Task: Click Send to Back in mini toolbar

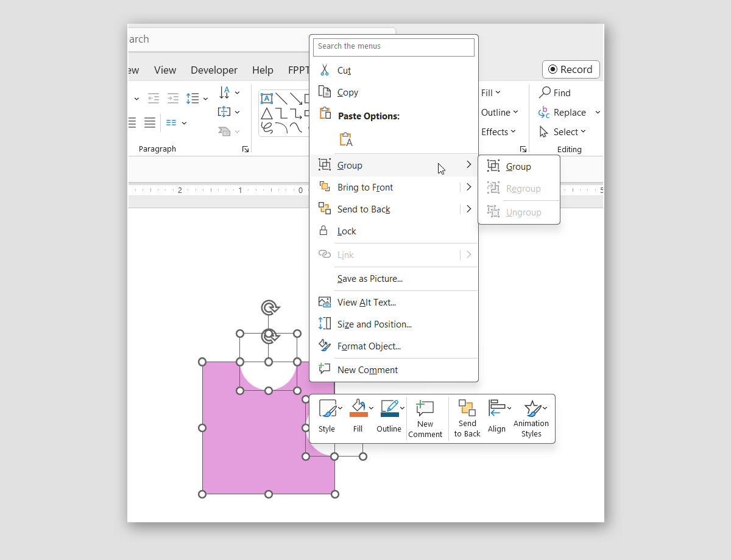Action: [x=467, y=419]
